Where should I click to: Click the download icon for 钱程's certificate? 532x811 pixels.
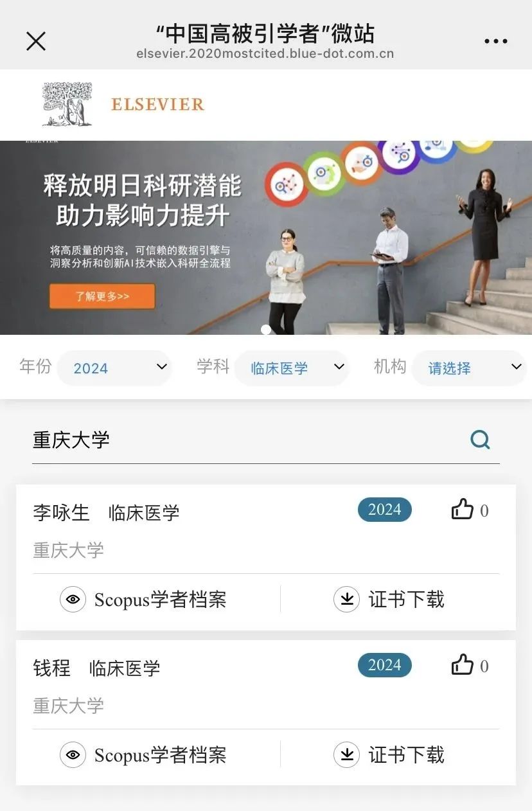tap(347, 755)
